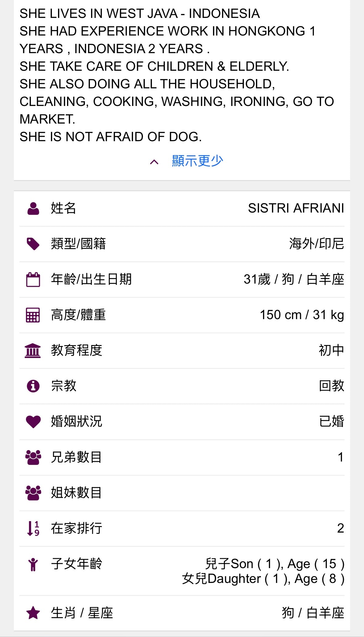Click the sort-order icon beside 在家排行
Image resolution: width=364 pixels, height=637 pixels.
click(x=33, y=528)
